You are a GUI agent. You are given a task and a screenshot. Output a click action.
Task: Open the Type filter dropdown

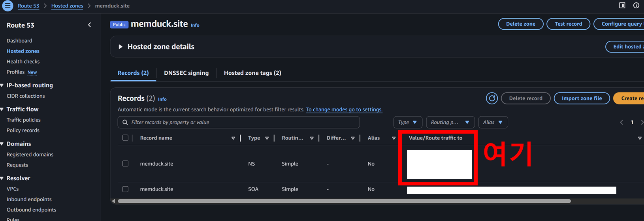click(408, 122)
